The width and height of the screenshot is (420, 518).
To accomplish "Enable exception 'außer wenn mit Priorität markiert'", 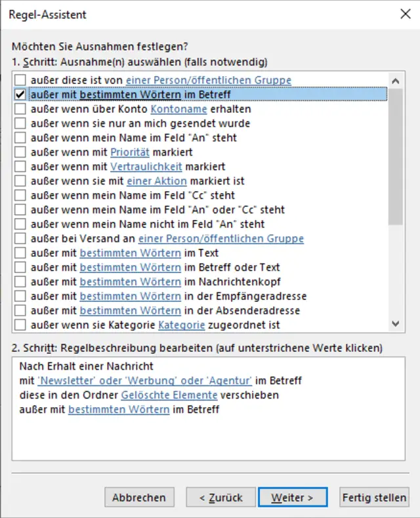I will click(x=20, y=152).
